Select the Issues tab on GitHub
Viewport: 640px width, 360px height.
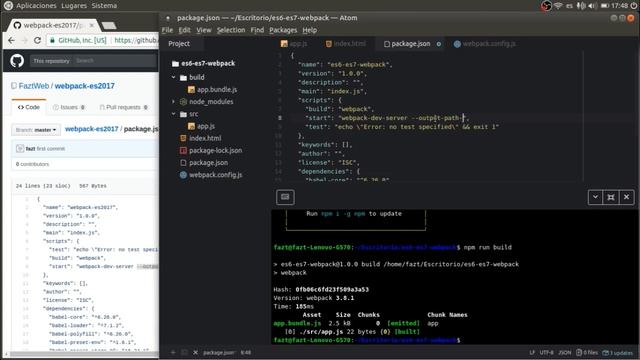(x=69, y=107)
